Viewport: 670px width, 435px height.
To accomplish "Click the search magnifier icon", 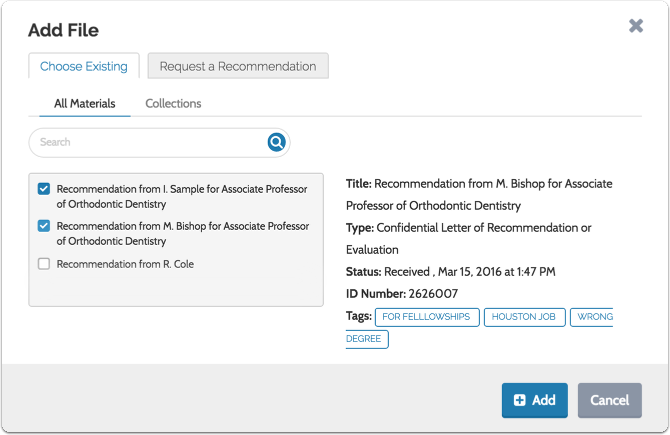I will [x=277, y=142].
